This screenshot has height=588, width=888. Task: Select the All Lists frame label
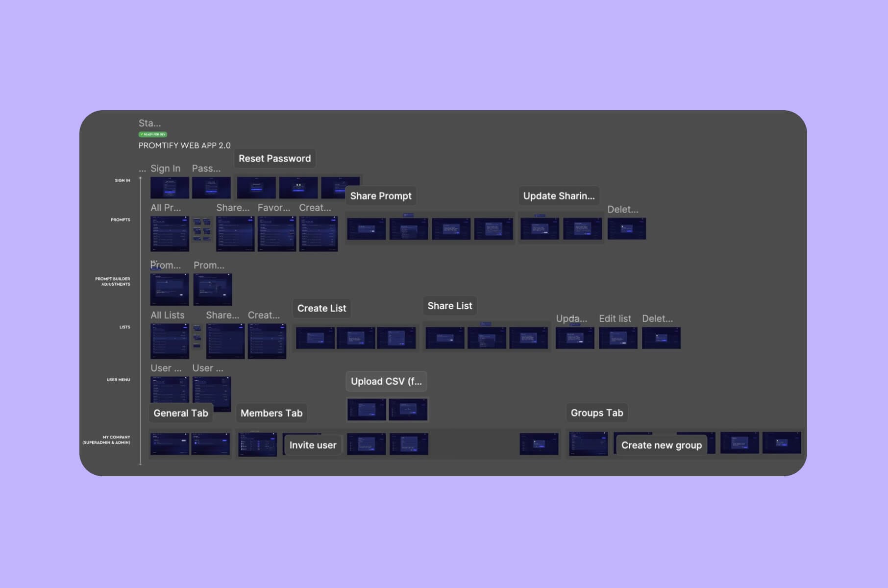[x=168, y=315]
